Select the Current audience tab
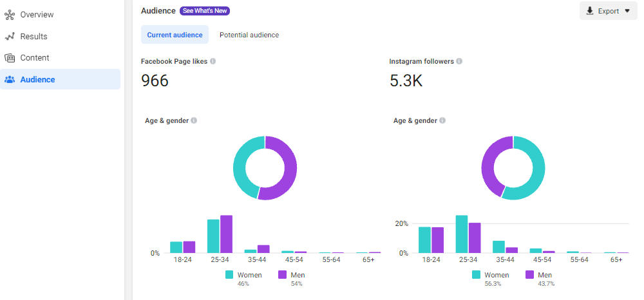This screenshot has width=644, height=300. coord(175,35)
